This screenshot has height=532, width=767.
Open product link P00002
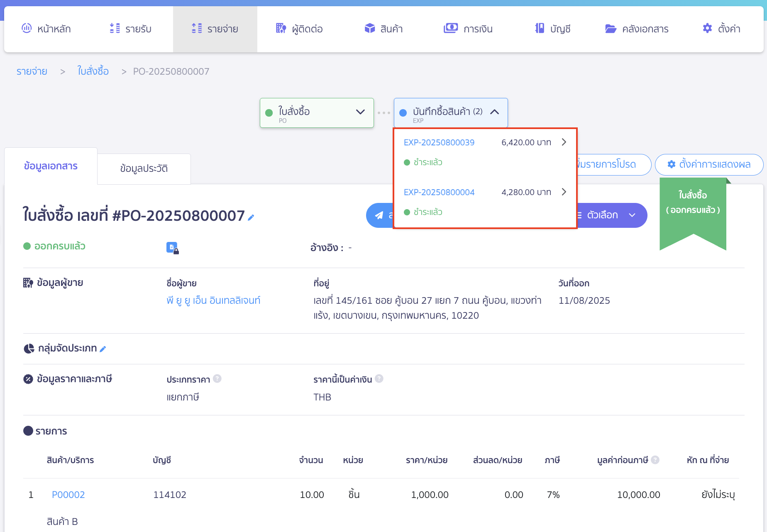pos(68,495)
